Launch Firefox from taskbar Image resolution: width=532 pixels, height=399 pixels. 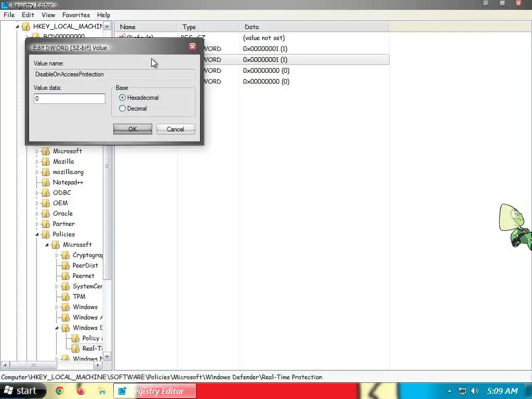[81, 391]
